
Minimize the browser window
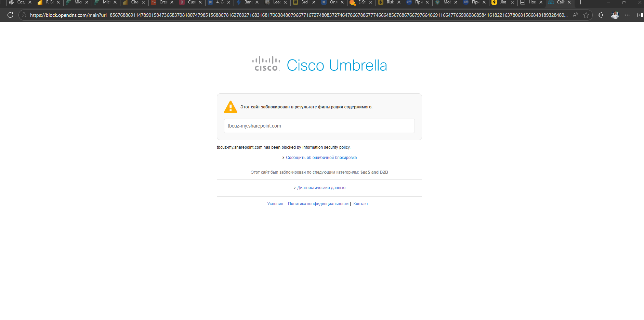(608, 2)
